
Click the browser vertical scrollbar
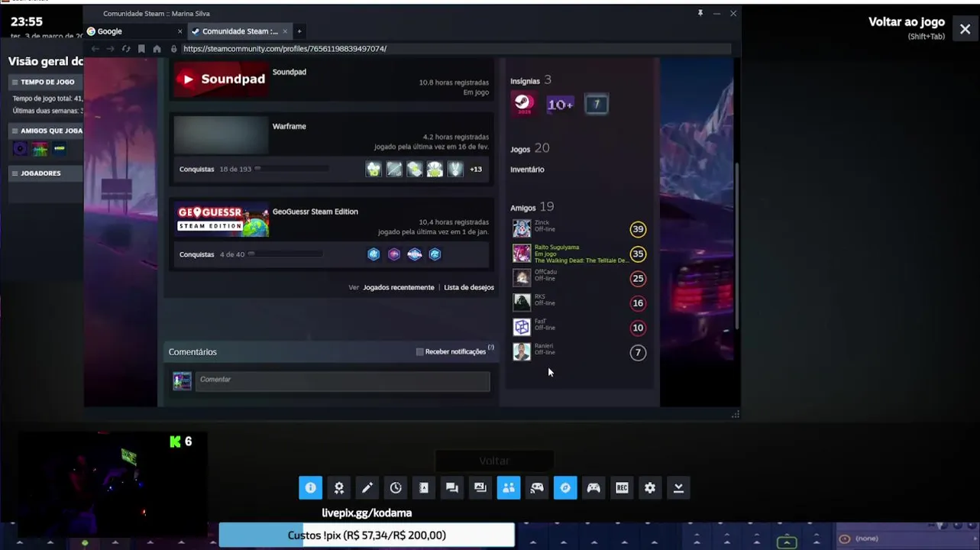click(737, 246)
